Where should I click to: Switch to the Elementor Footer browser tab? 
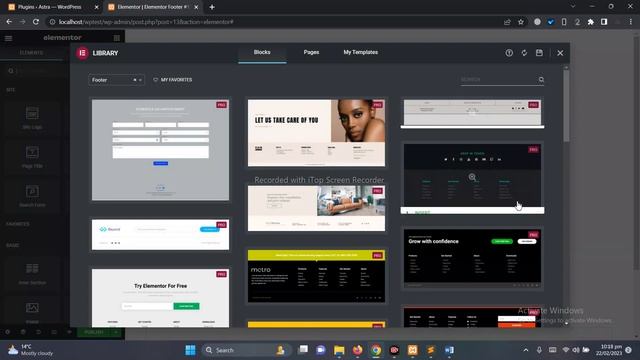point(153,7)
